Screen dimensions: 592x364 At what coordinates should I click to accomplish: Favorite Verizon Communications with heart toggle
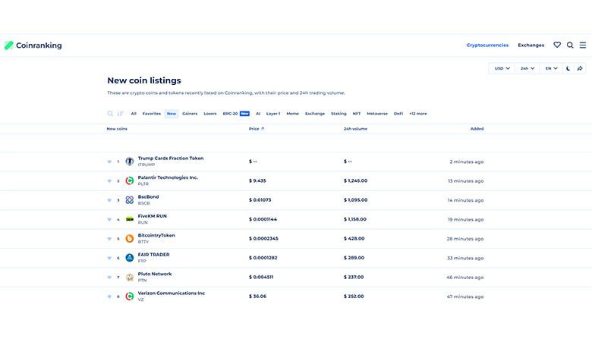[x=109, y=297]
